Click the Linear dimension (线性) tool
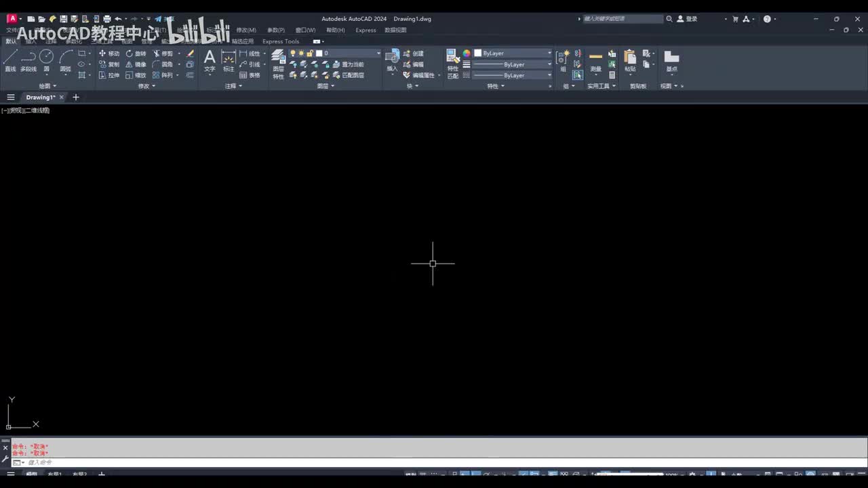 click(250, 54)
